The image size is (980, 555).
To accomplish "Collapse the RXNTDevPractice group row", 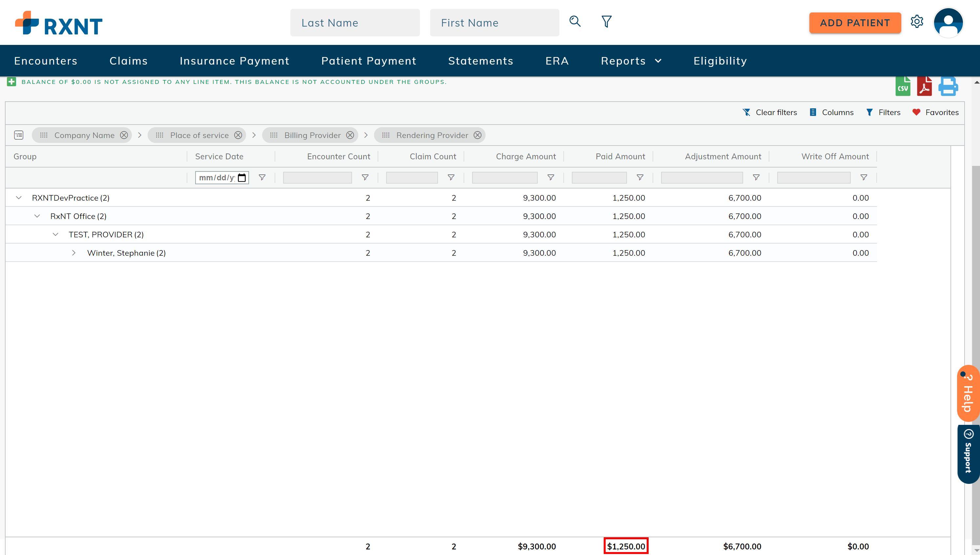I will point(19,197).
